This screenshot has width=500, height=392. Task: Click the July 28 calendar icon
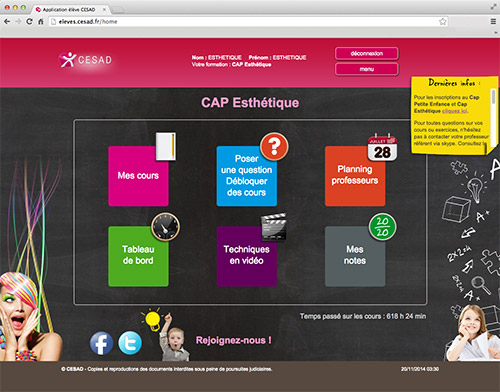pos(382,147)
